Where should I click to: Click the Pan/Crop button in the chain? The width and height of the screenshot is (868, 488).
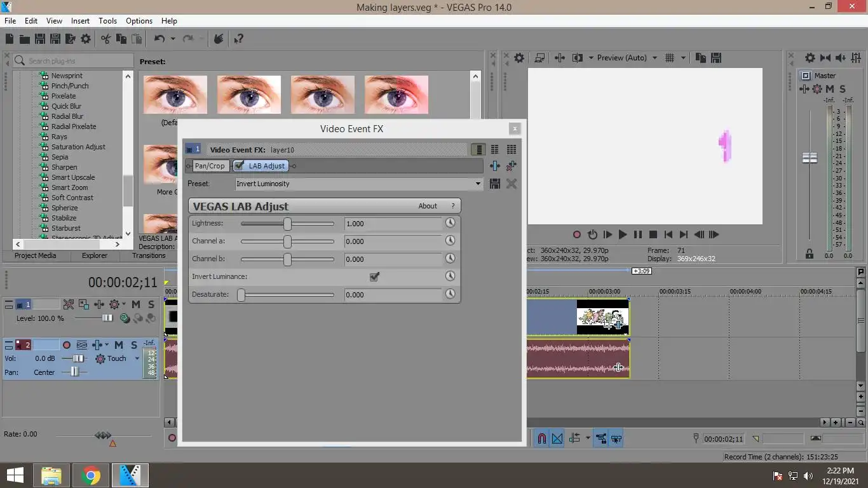tap(210, 166)
